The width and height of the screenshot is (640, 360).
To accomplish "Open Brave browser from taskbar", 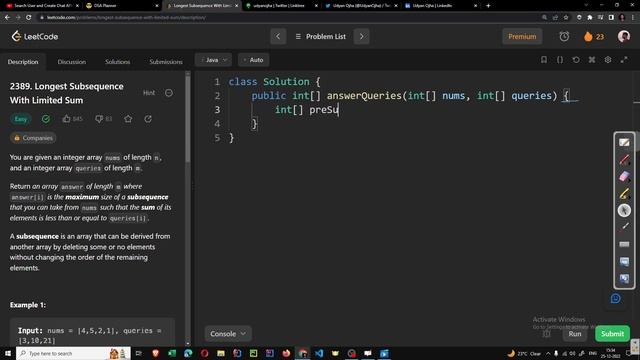I will pos(156,353).
